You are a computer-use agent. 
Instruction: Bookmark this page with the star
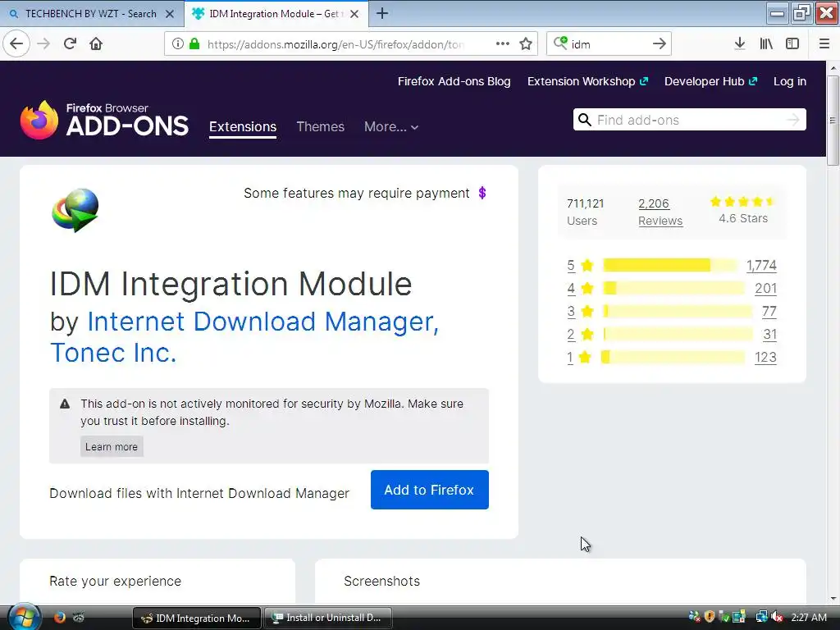pyautogui.click(x=526, y=43)
